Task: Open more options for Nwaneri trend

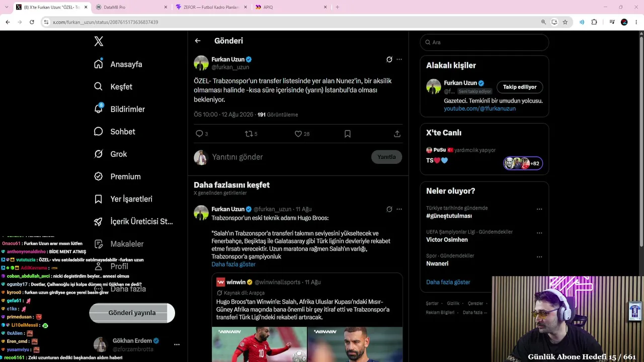Action: 539,257
